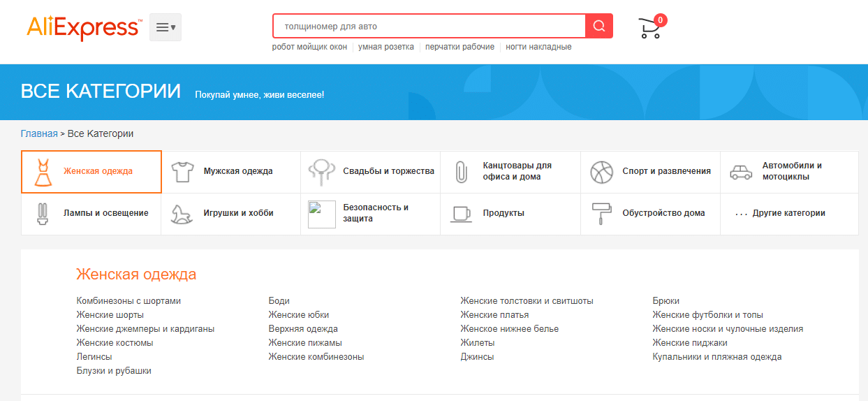The image size is (868, 401).
Task: Open Легинсы link
Action: [x=94, y=357]
